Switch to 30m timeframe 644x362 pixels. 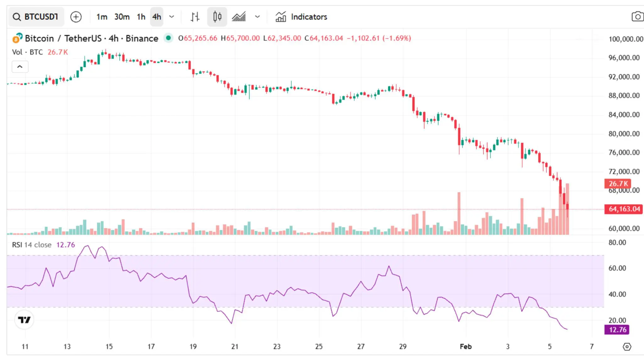point(122,17)
